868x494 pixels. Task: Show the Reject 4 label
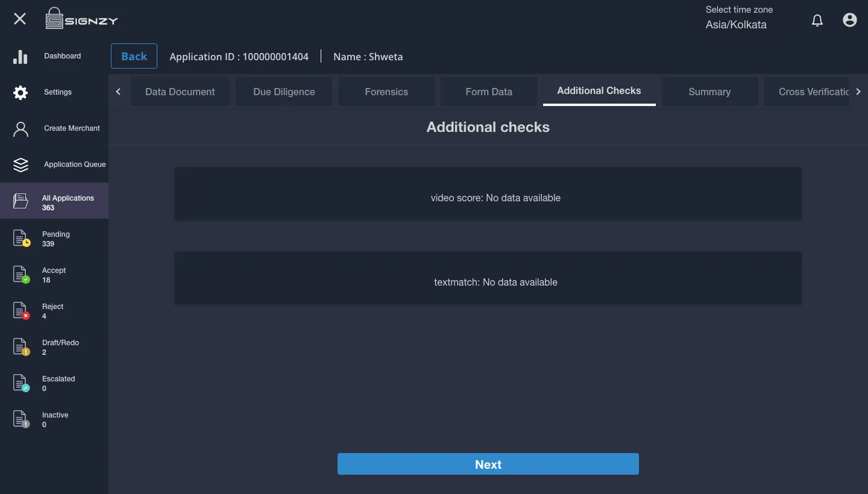tap(52, 311)
